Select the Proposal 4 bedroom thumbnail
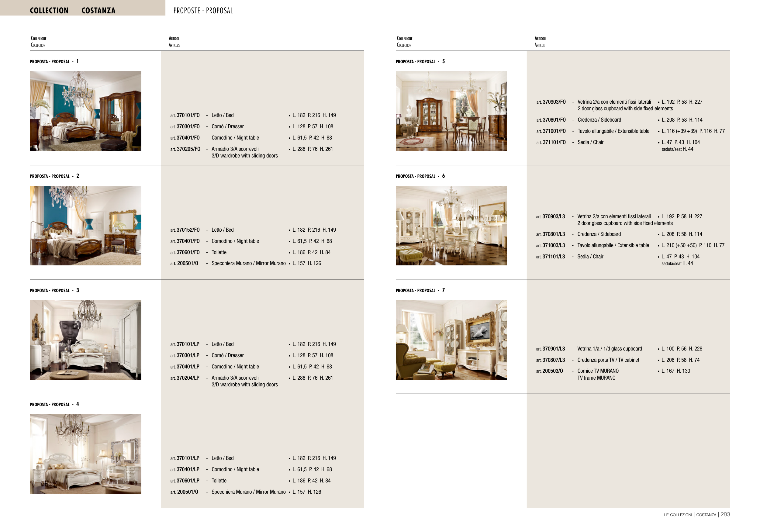Image resolution: width=760 pixels, height=532 pixels. pos(85,454)
